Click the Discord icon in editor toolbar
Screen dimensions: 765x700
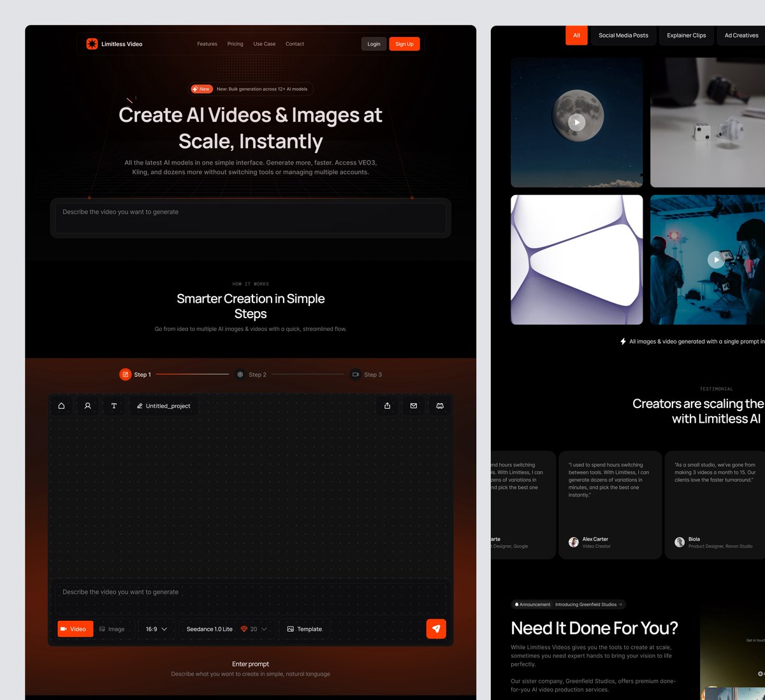pyautogui.click(x=440, y=405)
